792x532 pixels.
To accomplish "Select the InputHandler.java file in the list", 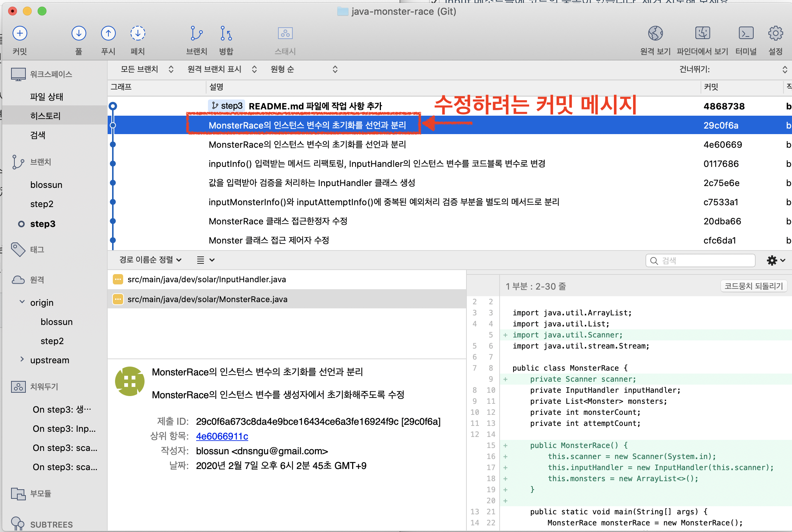I will coord(206,279).
